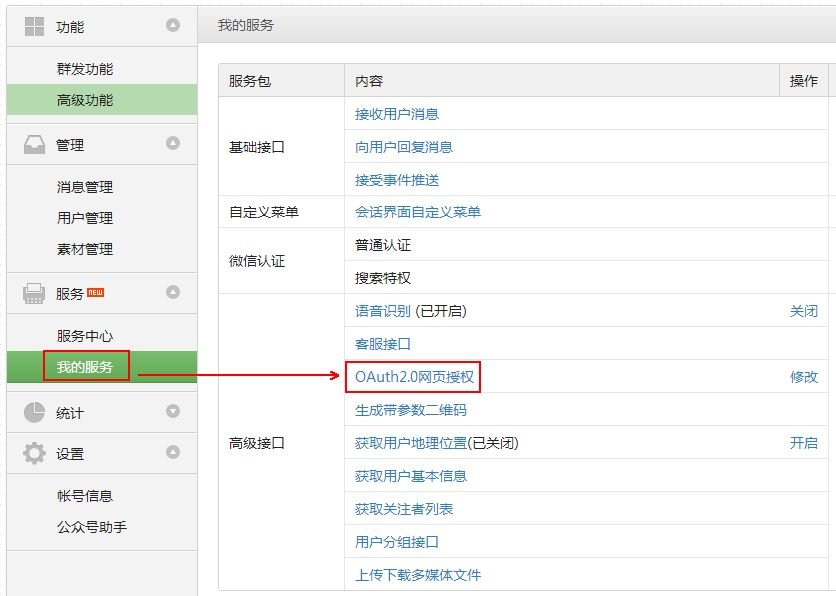Click the 服务 printer icon
Screen dimensions: 836x596
(33, 294)
